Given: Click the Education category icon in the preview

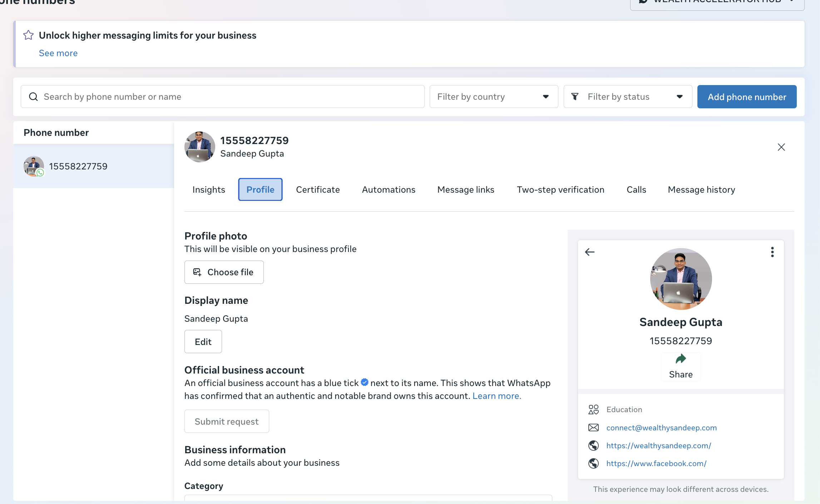Looking at the screenshot, I should coord(594,409).
